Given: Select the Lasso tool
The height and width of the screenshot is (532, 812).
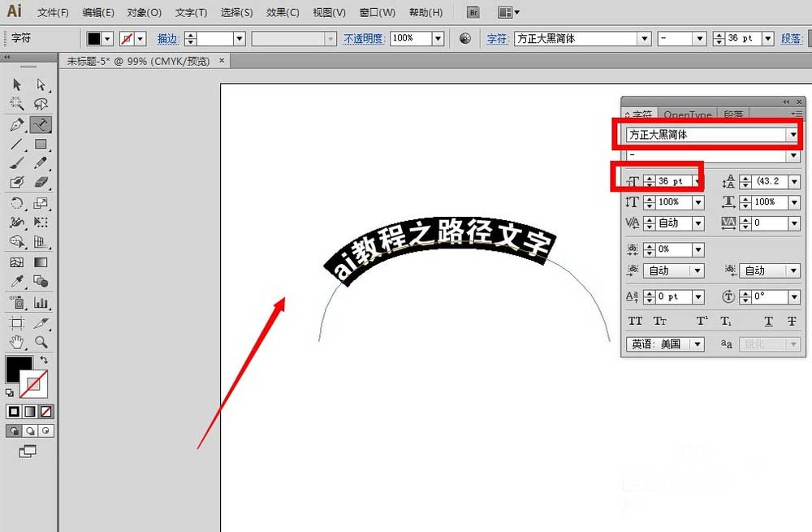Looking at the screenshot, I should (x=41, y=104).
